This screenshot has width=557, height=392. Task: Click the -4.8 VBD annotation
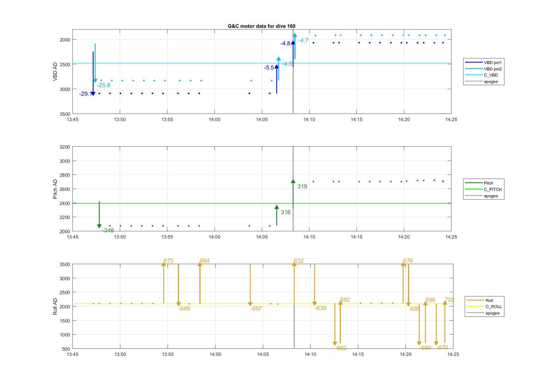pyautogui.click(x=285, y=43)
